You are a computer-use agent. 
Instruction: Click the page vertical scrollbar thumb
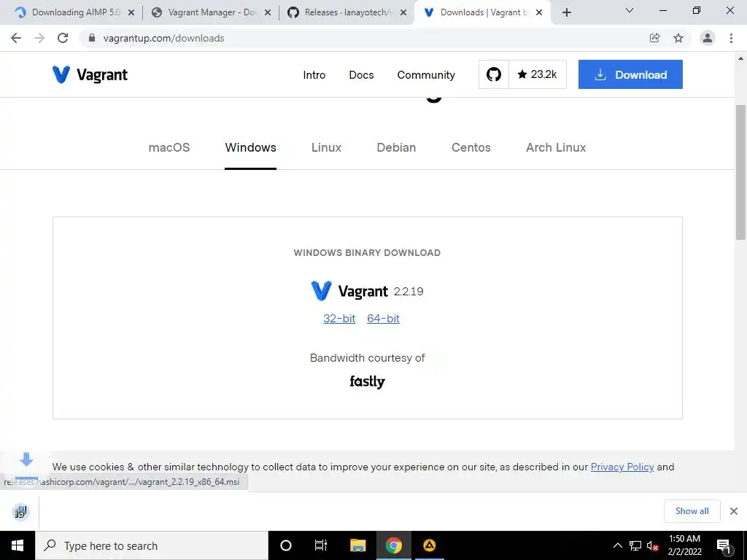[x=740, y=172]
